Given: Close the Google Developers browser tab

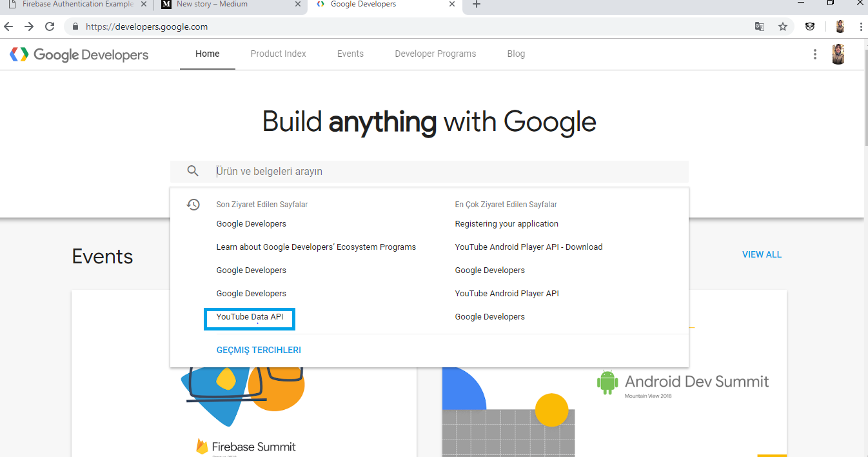Looking at the screenshot, I should (x=452, y=5).
